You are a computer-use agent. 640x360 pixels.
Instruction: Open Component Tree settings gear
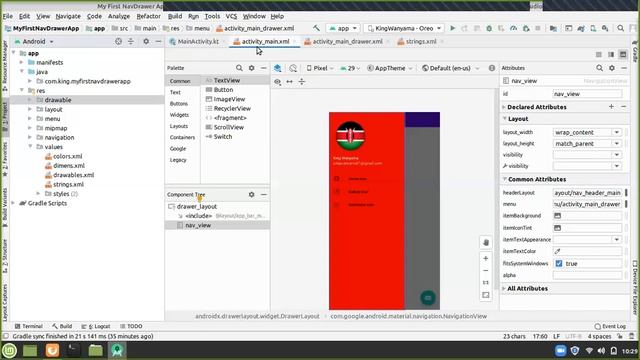(x=251, y=195)
